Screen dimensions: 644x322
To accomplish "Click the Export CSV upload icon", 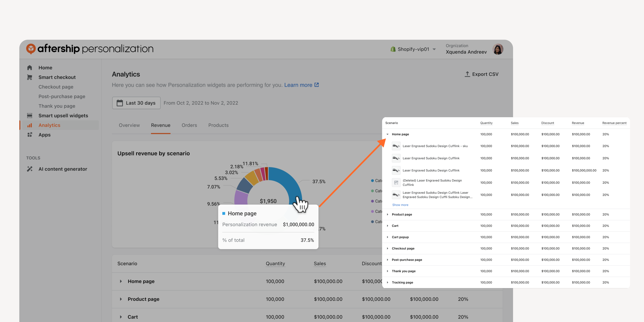I will tap(467, 74).
